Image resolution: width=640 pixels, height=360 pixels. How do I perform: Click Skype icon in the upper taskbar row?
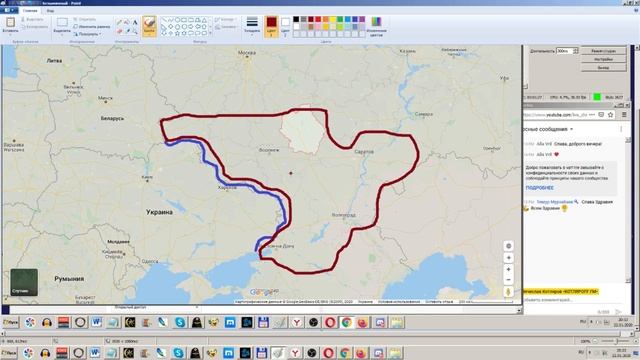click(x=180, y=322)
